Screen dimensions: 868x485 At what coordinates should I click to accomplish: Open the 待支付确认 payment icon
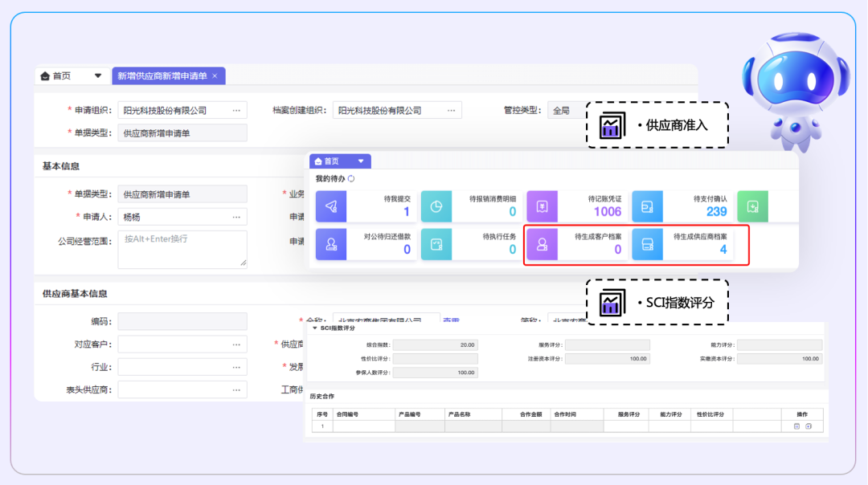[648, 206]
